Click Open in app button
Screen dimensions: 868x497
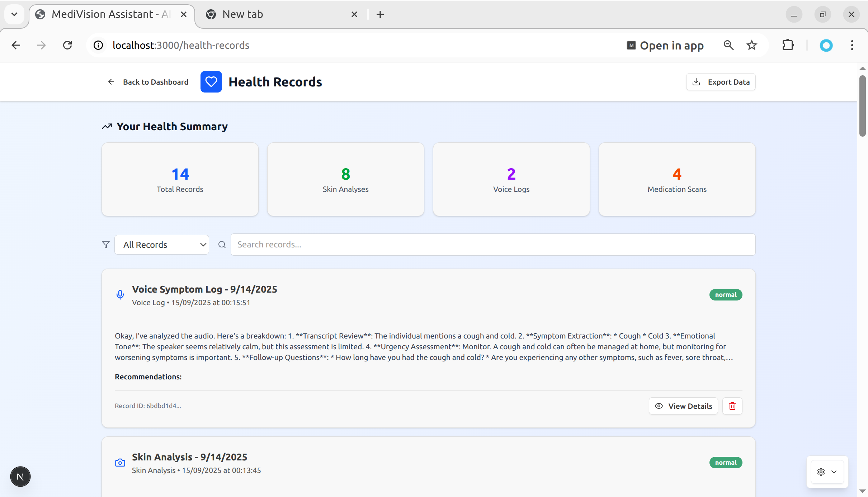click(665, 45)
